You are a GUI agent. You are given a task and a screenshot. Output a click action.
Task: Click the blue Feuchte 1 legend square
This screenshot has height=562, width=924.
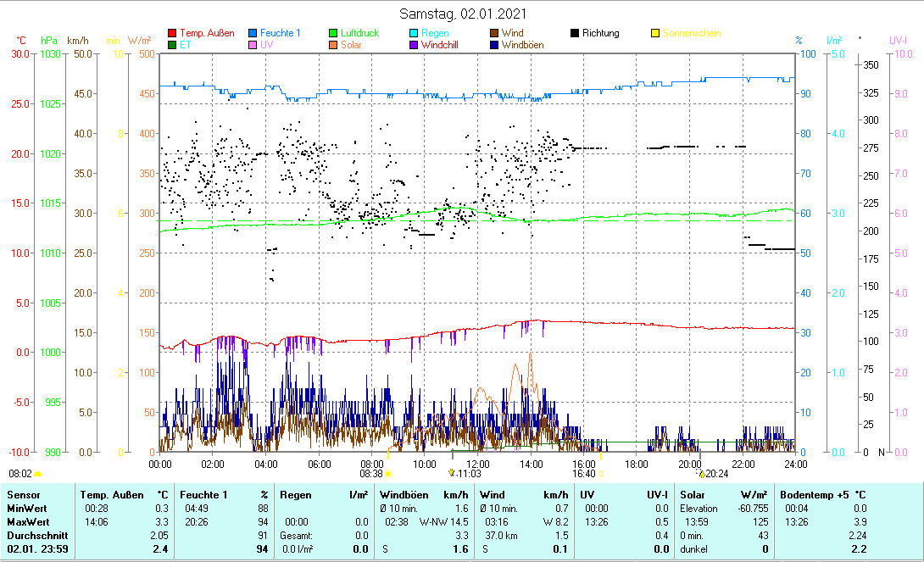click(253, 34)
